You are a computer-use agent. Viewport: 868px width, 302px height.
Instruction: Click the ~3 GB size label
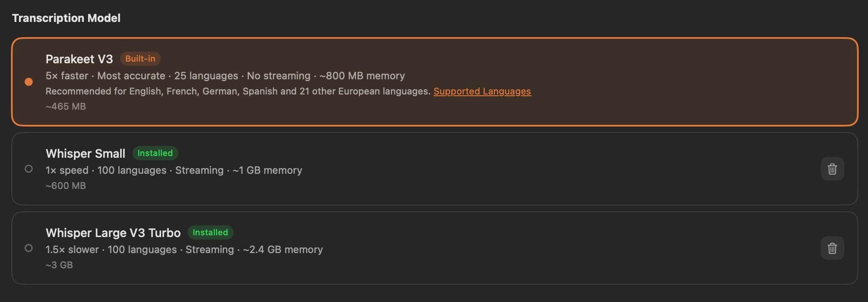pyautogui.click(x=59, y=265)
